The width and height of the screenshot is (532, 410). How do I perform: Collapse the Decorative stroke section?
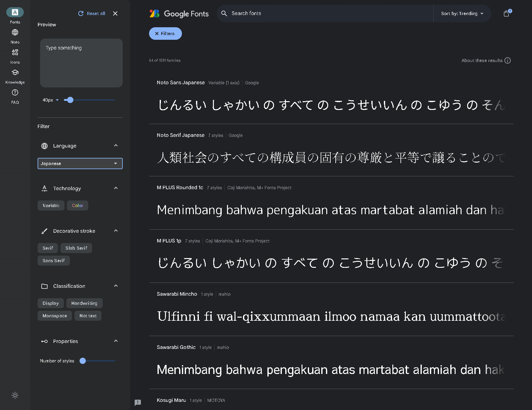click(x=116, y=231)
